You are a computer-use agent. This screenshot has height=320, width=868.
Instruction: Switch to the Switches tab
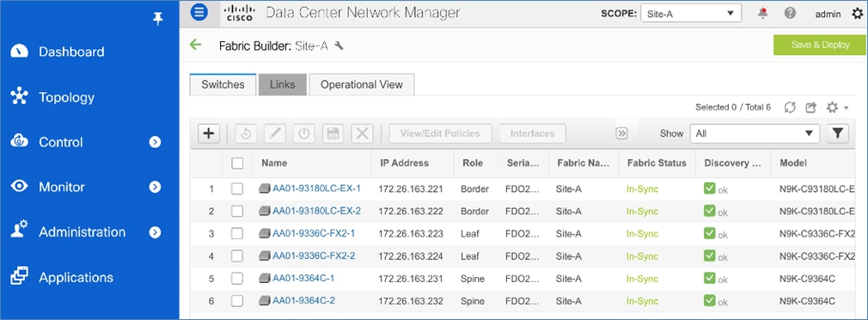223,84
